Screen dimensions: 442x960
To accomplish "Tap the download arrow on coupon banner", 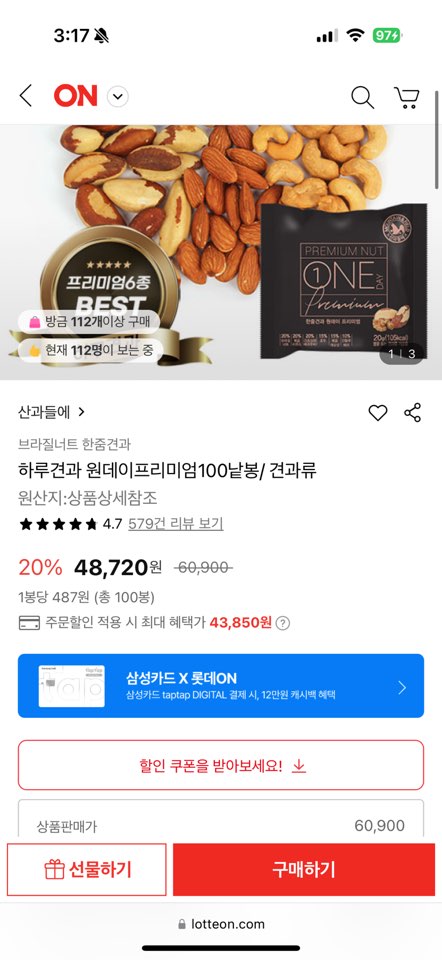I will (x=298, y=766).
